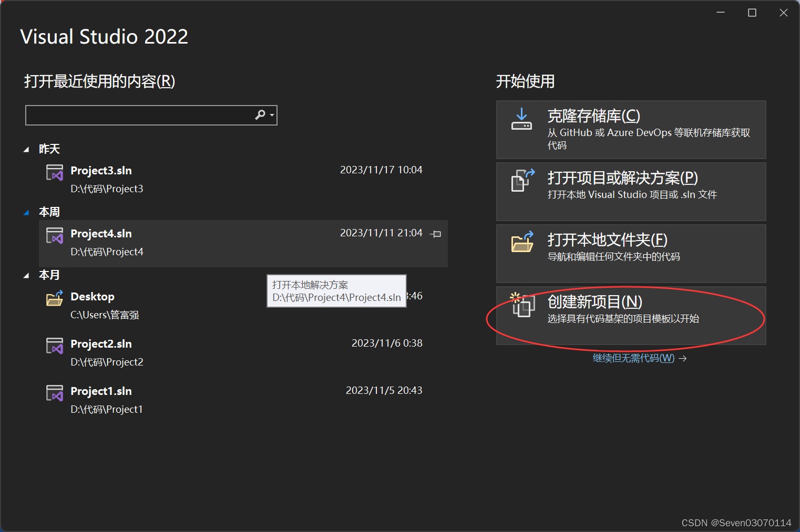Open Project2.sln from recent list
Viewport: 800px width, 532px height.
click(x=243, y=353)
